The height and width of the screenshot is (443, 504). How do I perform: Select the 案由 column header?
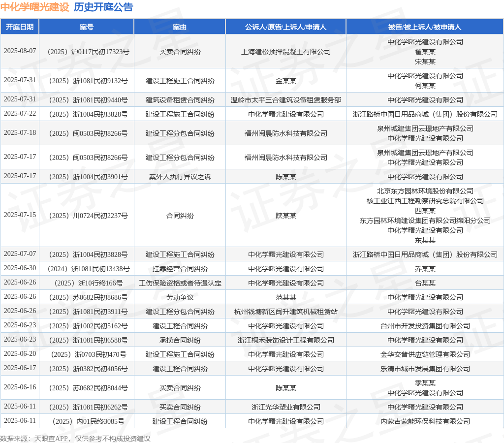click(180, 27)
